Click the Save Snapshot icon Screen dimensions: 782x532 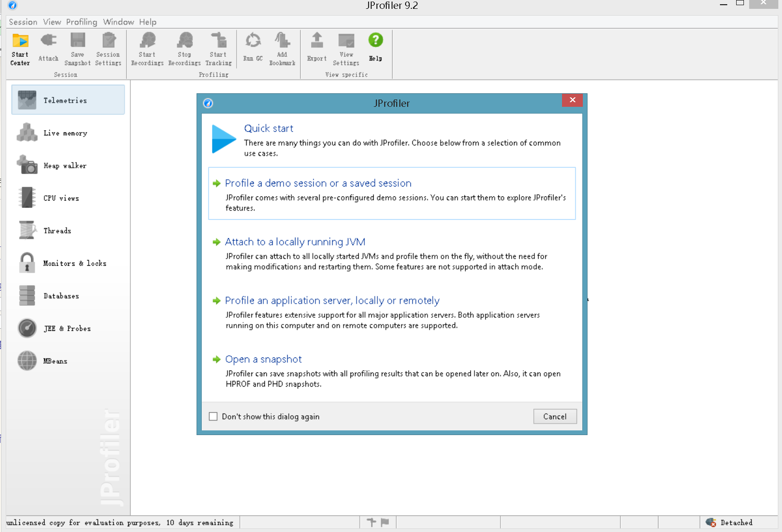[78, 40]
